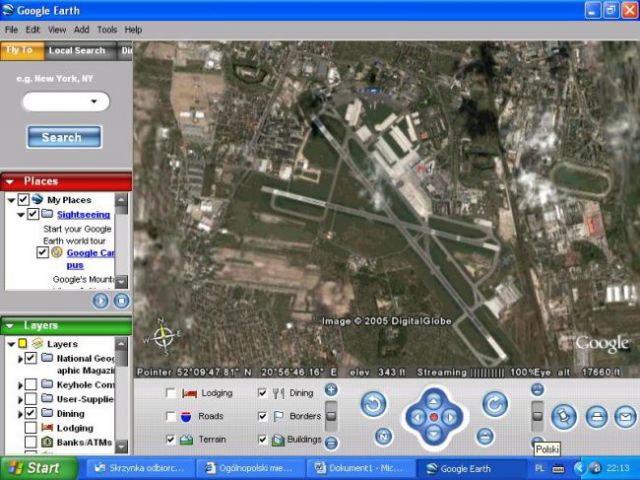Click the Lodging bed icon in Layers list

tap(47, 427)
